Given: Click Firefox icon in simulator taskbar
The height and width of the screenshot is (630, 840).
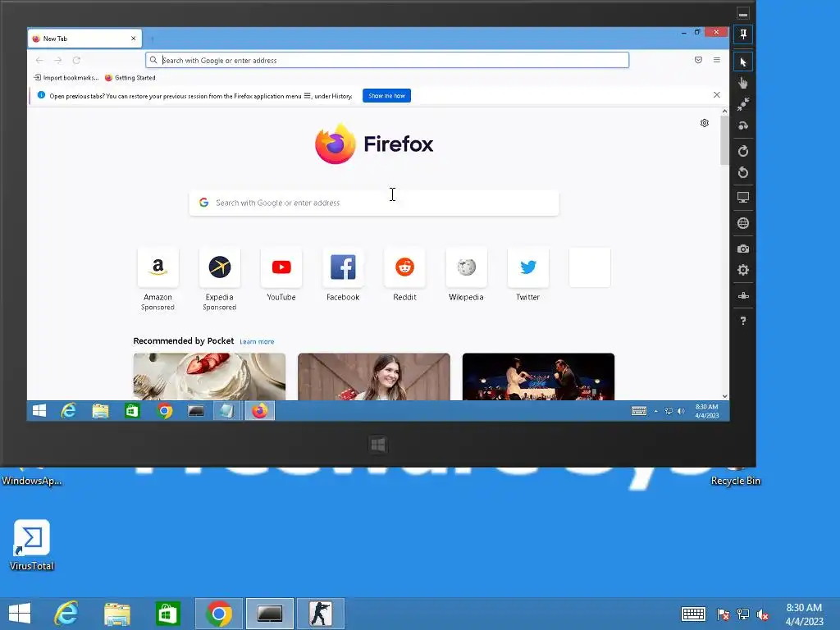Looking at the screenshot, I should tap(260, 411).
